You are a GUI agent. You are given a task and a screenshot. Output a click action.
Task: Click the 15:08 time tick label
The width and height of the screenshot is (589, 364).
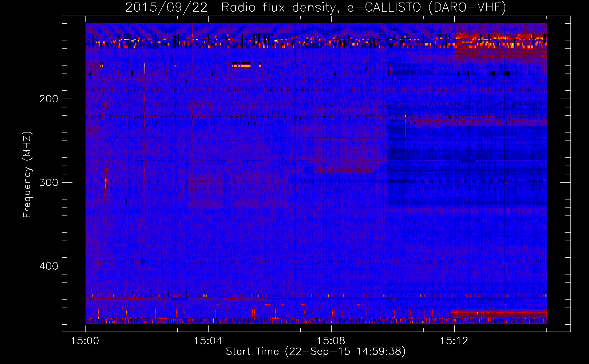[x=331, y=341]
